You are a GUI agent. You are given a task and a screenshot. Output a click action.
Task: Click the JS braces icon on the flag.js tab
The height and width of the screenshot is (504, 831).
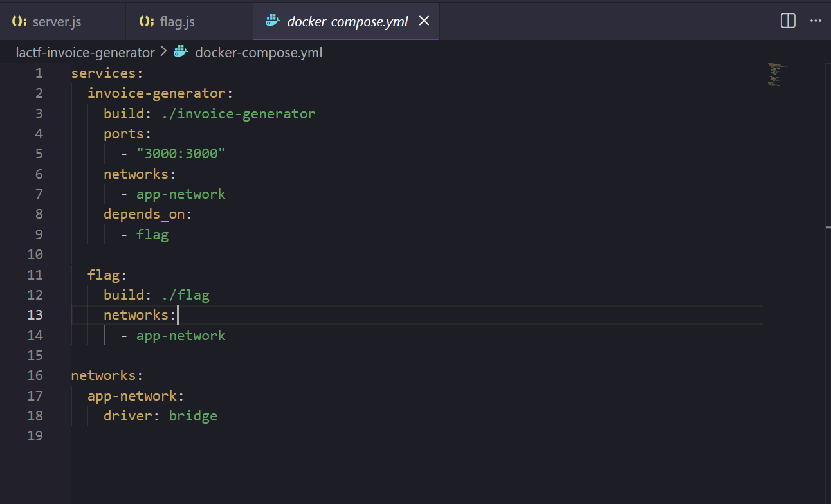(x=147, y=22)
